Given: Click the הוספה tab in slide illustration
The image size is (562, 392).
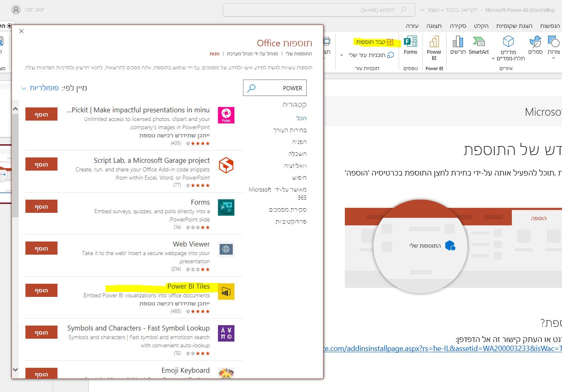Looking at the screenshot, I should pyautogui.click(x=539, y=218).
